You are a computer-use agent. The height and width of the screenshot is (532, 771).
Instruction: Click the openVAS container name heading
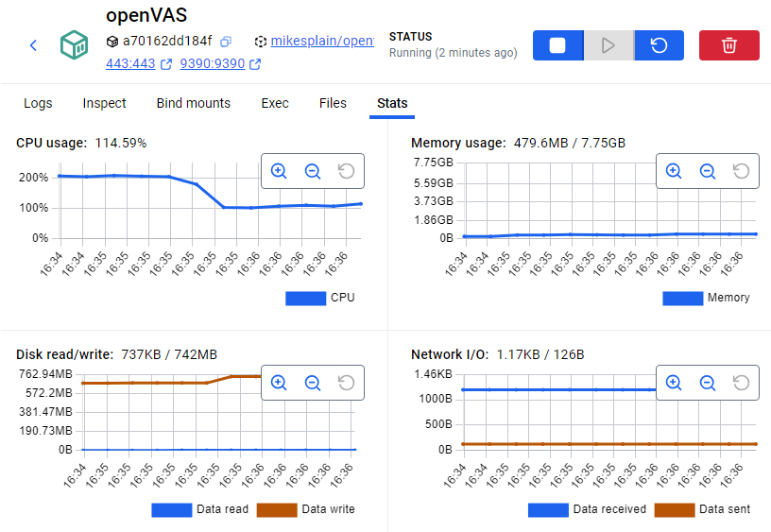(x=146, y=15)
